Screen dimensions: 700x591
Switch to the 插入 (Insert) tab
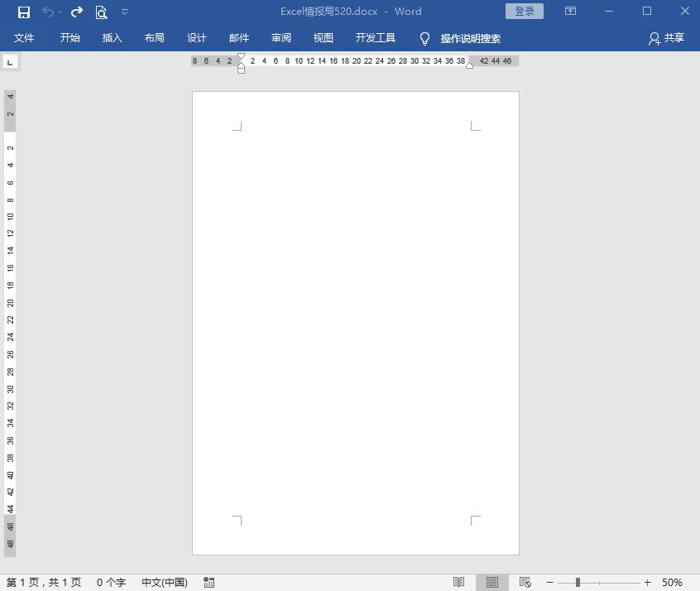(112, 38)
